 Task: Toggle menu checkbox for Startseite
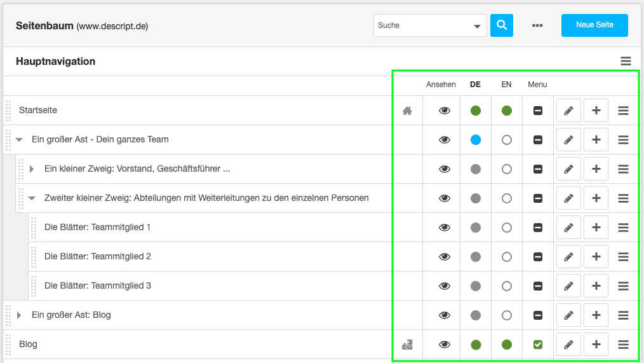click(x=538, y=111)
